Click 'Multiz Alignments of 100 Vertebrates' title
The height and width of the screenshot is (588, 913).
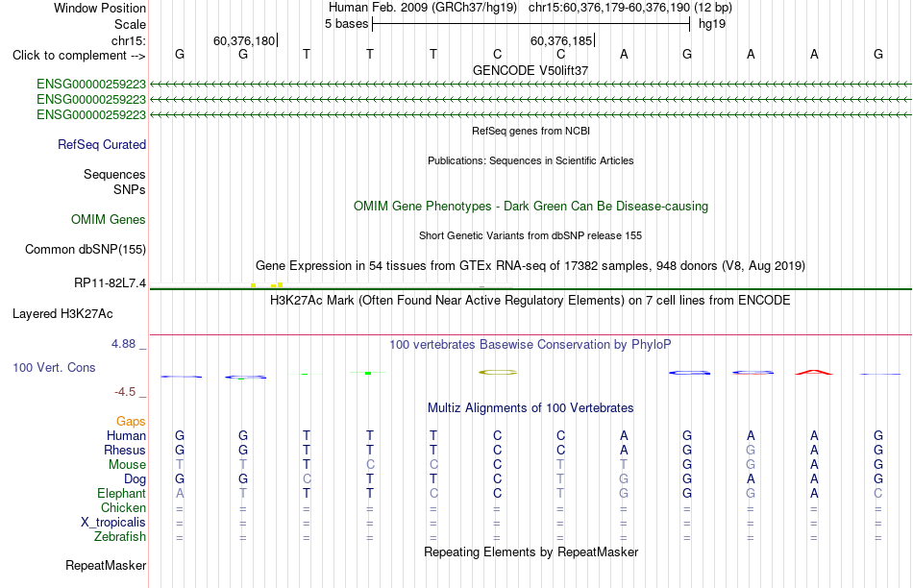coord(531,408)
